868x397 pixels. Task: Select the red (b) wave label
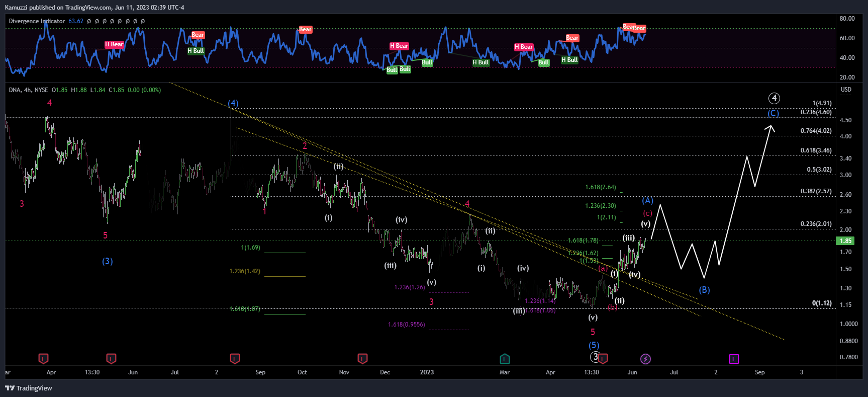(612, 307)
